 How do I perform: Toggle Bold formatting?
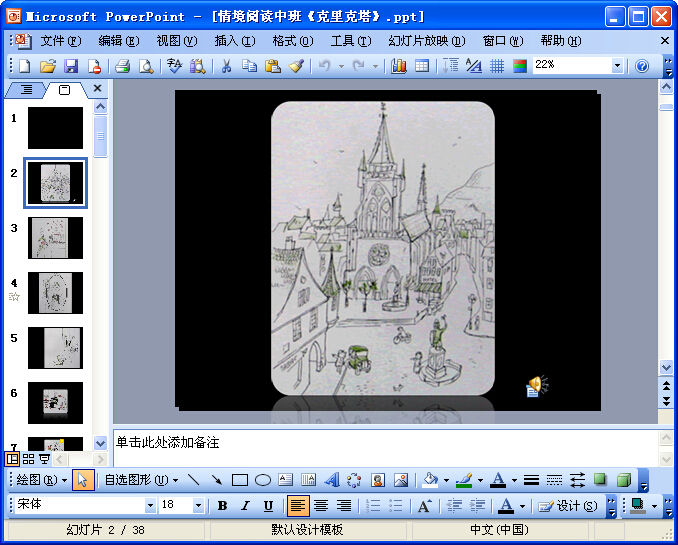tap(222, 505)
